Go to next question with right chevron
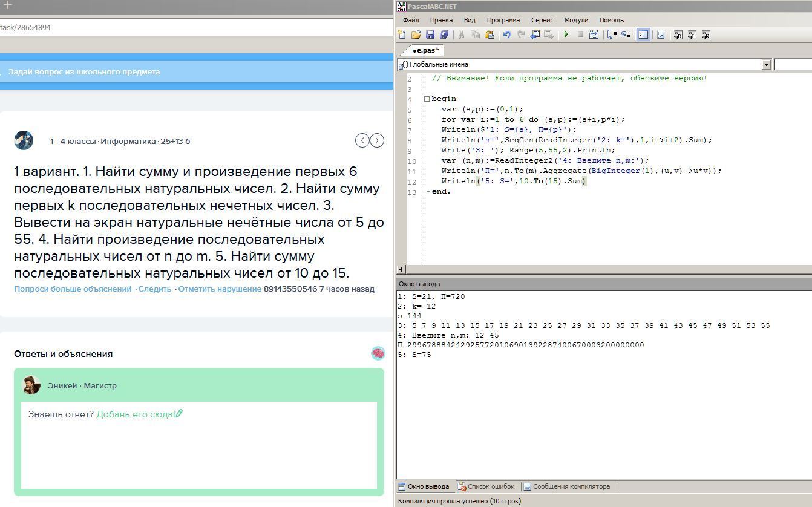 pyautogui.click(x=377, y=140)
